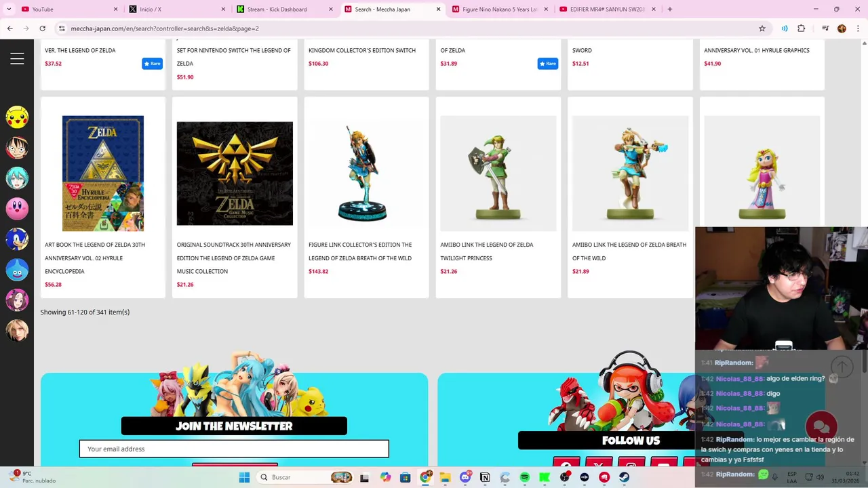Select the blonde Cloud character sidebar icon
This screenshot has height=488, width=868.
(17, 331)
